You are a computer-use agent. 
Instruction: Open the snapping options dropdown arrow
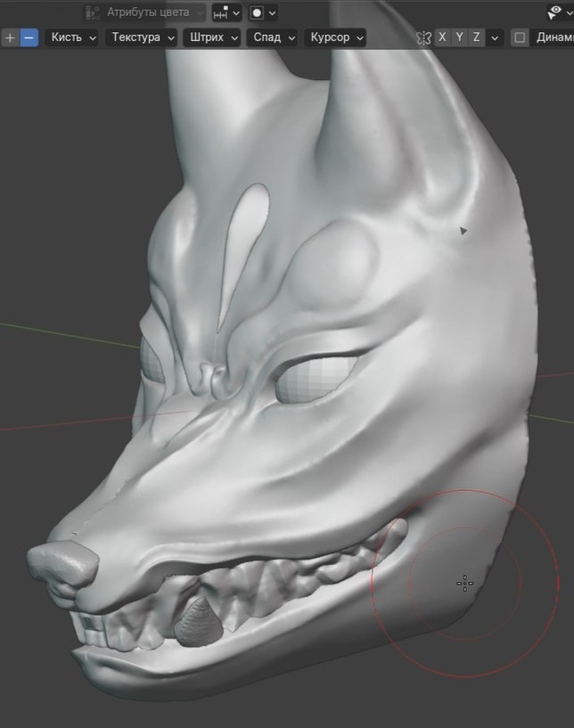(x=236, y=13)
